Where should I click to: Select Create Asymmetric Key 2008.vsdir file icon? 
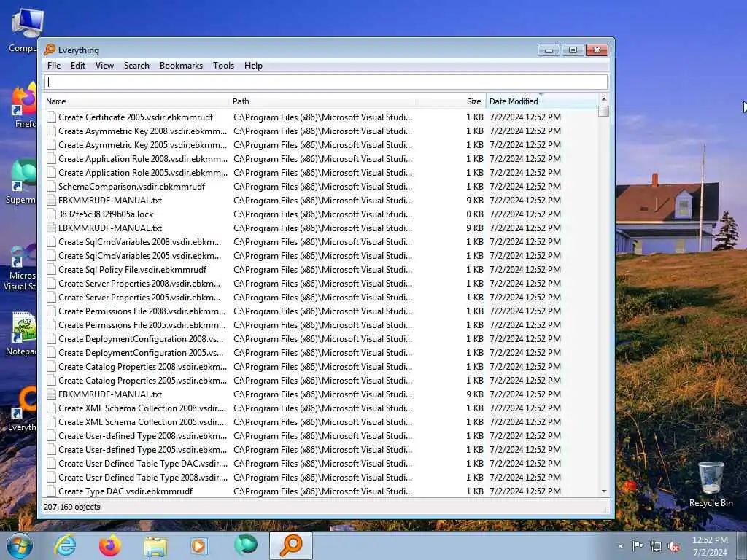point(51,131)
